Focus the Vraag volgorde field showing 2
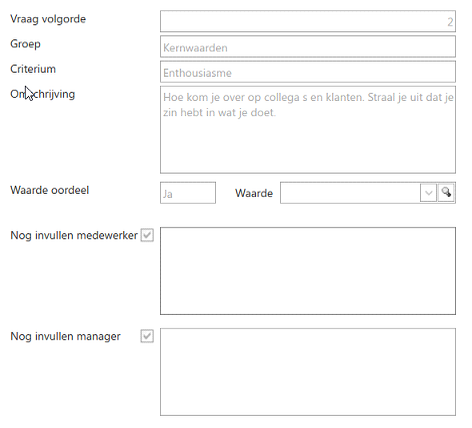Viewport: 472px width, 428px height. 308,21
